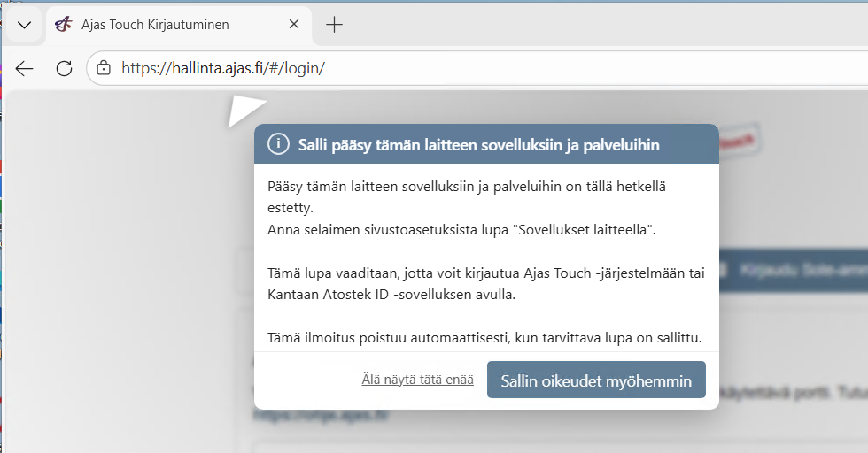868x453 pixels.
Task: Switch to the Ajas Touch Kirjautuminen tab
Action: [155, 25]
